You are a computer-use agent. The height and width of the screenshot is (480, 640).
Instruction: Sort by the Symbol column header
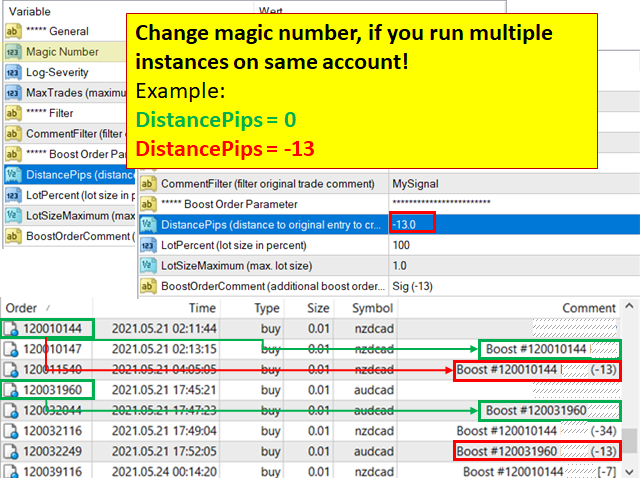(x=372, y=308)
